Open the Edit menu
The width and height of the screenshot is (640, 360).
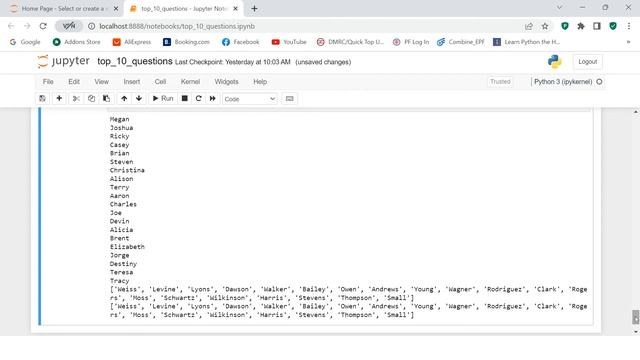click(74, 82)
